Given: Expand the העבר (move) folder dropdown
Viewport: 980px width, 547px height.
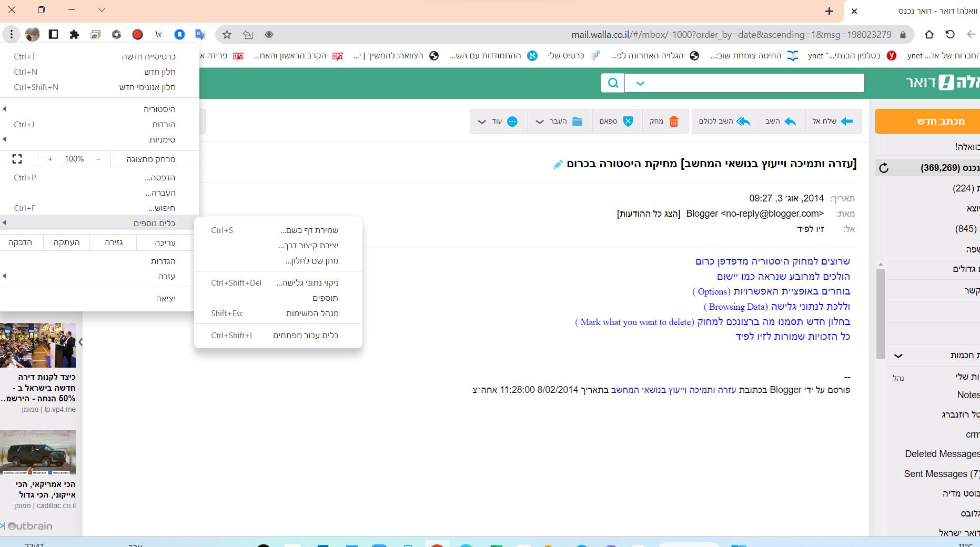Looking at the screenshot, I should 540,121.
